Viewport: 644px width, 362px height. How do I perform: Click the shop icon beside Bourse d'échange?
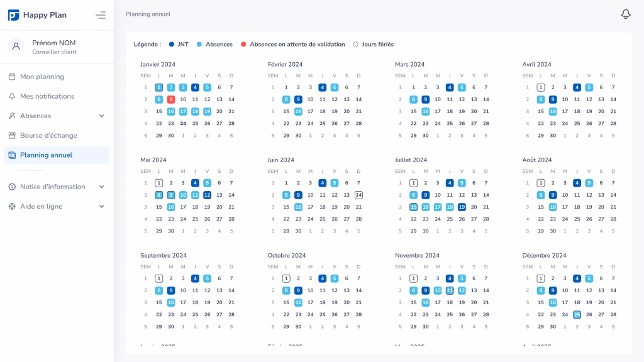coord(12,135)
